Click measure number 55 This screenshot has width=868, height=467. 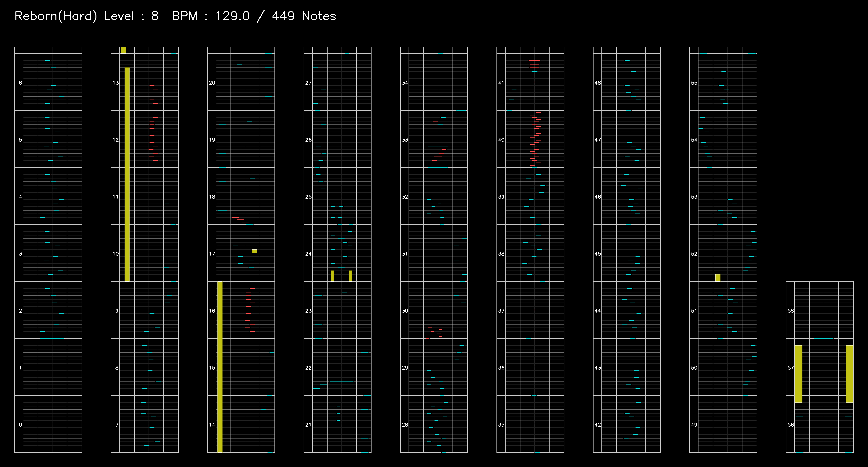(694, 83)
